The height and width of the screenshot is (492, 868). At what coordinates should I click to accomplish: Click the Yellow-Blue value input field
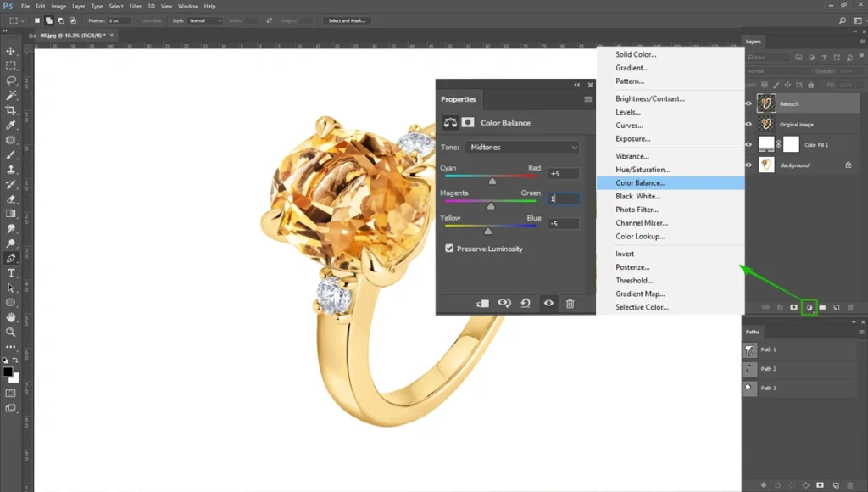[x=564, y=223]
